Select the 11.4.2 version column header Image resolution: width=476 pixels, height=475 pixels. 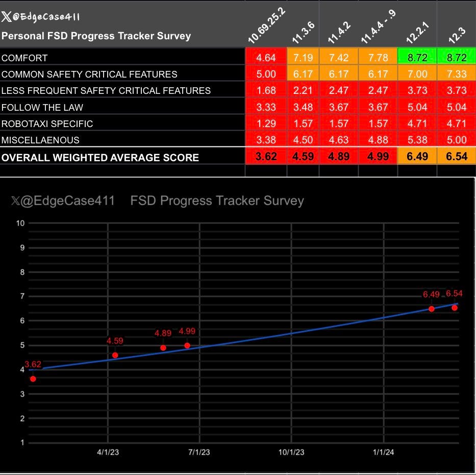(339, 33)
